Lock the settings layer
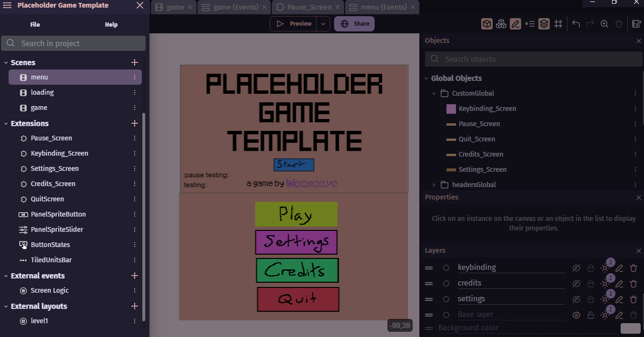This screenshot has height=337, width=644. pyautogui.click(x=591, y=299)
